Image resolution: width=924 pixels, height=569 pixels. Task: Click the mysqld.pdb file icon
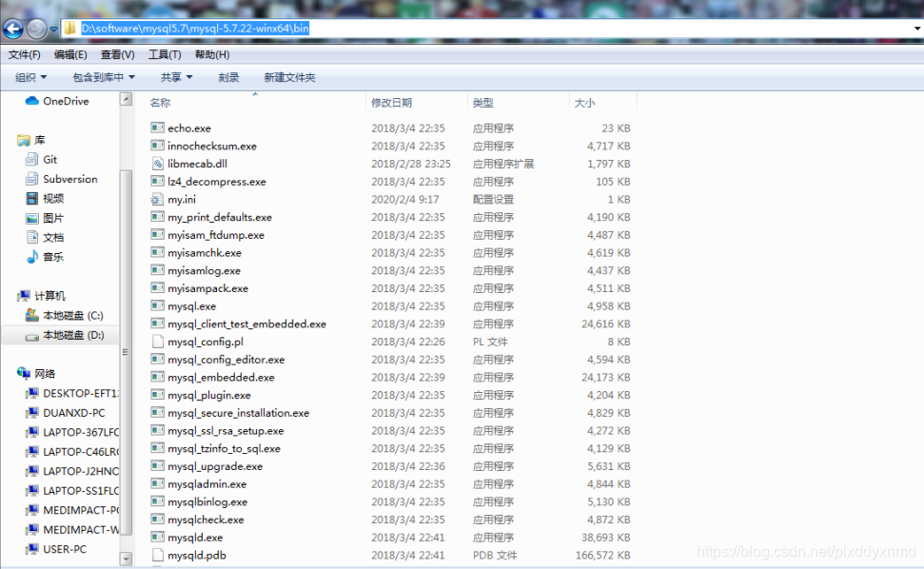tap(157, 555)
